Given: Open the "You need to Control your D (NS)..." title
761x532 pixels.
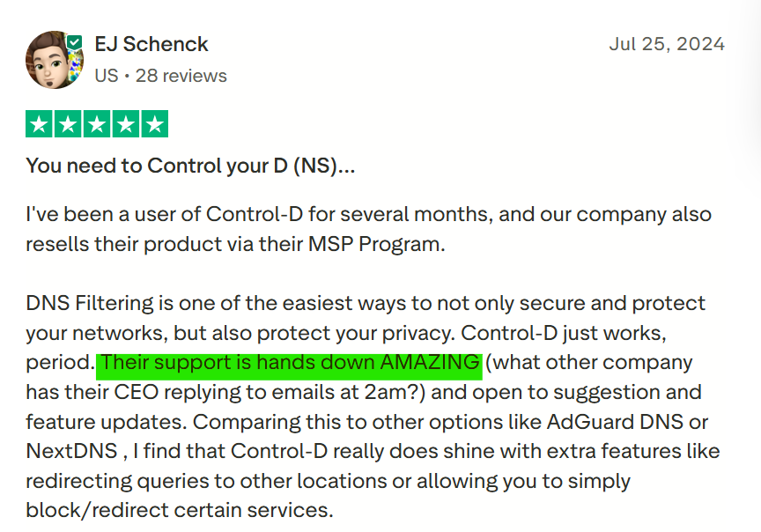Looking at the screenshot, I should click(190, 166).
